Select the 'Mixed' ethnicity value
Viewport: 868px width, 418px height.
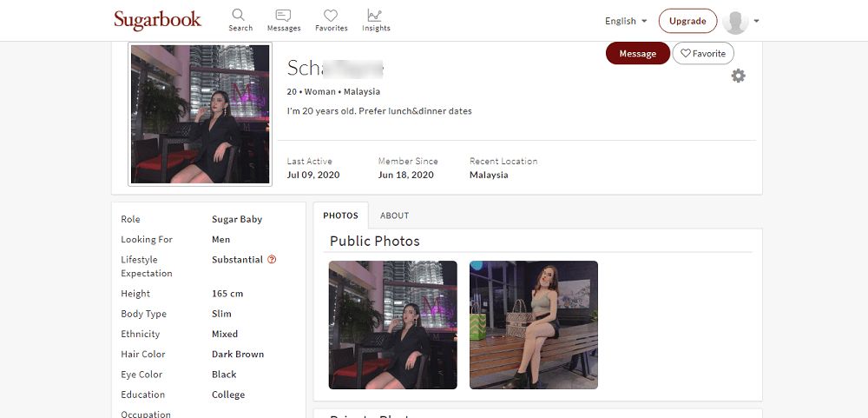tap(225, 334)
